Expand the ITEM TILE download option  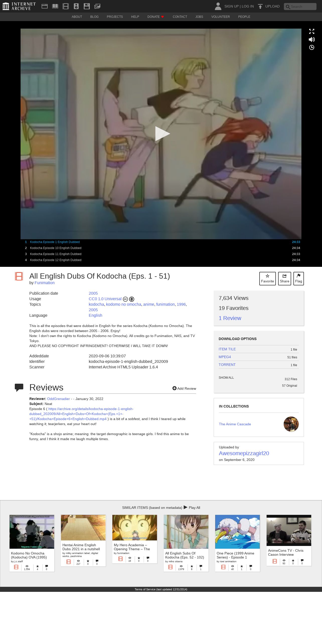point(227,349)
